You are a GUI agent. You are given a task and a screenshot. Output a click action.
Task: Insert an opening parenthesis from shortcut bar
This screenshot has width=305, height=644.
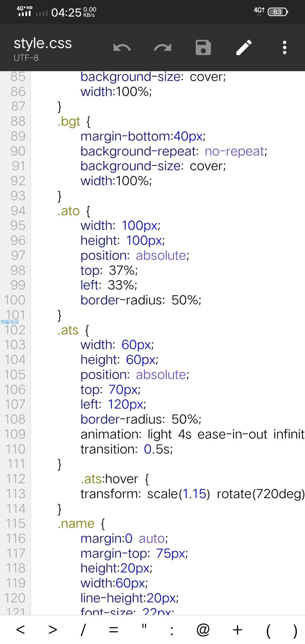pyautogui.click(x=269, y=630)
